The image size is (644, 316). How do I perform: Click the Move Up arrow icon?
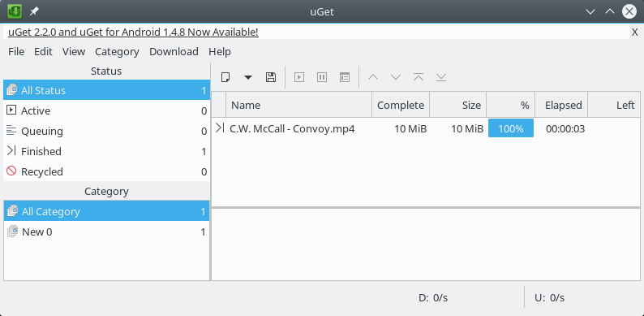coord(373,77)
